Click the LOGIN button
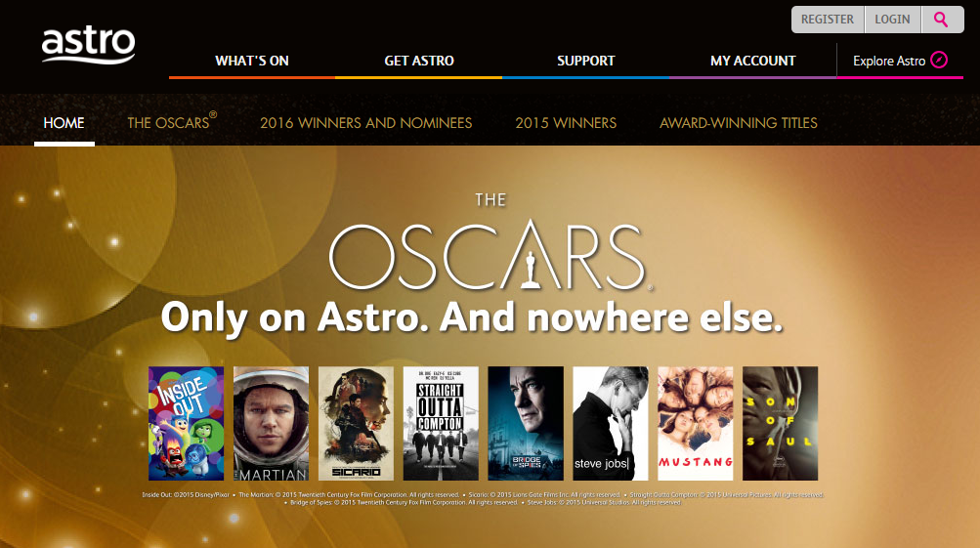Viewport: 980px width, 548px height. coord(892,20)
